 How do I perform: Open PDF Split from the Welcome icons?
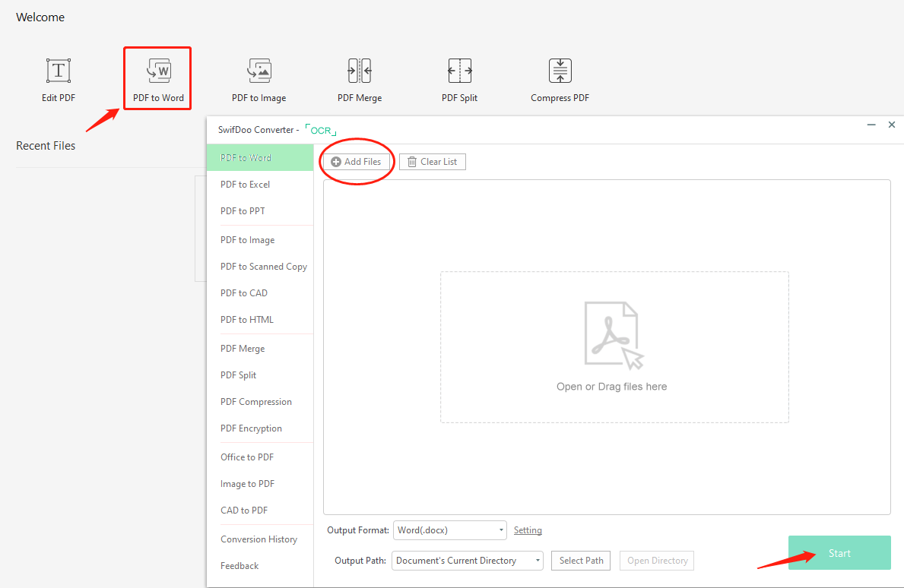click(x=459, y=80)
